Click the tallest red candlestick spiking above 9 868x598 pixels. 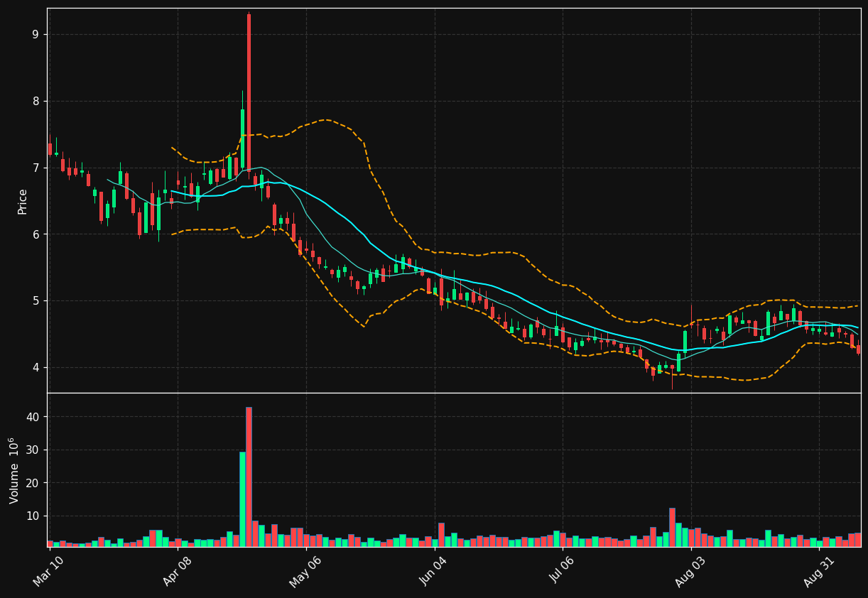[249, 92]
